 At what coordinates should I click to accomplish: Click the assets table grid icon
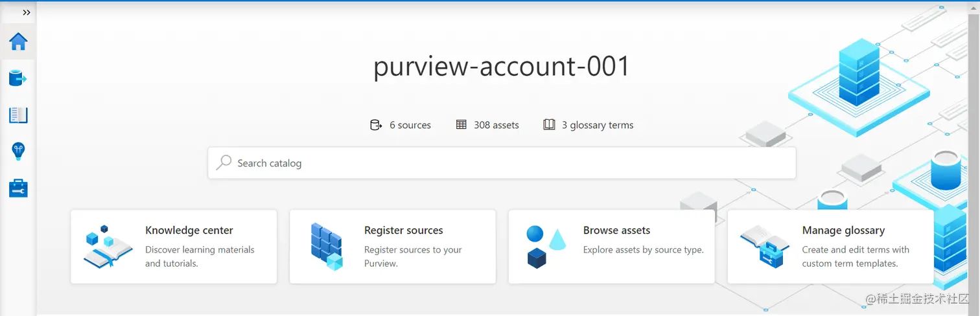click(461, 124)
